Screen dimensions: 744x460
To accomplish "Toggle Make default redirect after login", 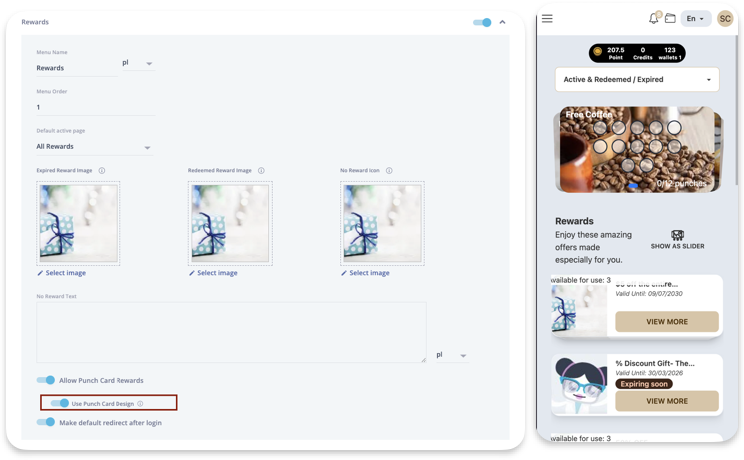I will click(46, 422).
